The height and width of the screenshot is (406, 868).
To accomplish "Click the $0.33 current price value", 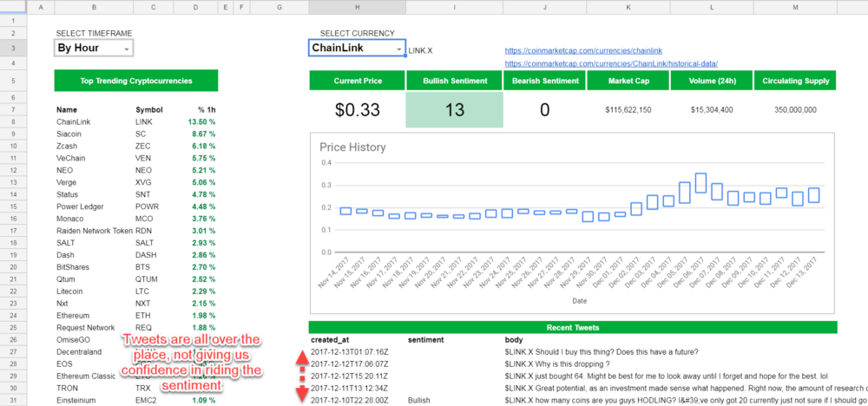I will tap(357, 109).
